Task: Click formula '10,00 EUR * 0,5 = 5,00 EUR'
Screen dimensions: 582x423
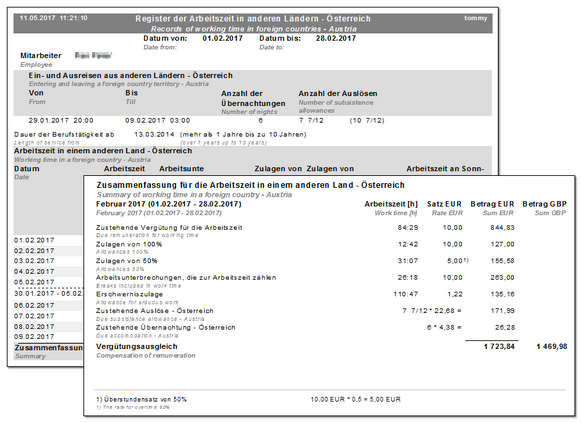Action: (x=356, y=400)
